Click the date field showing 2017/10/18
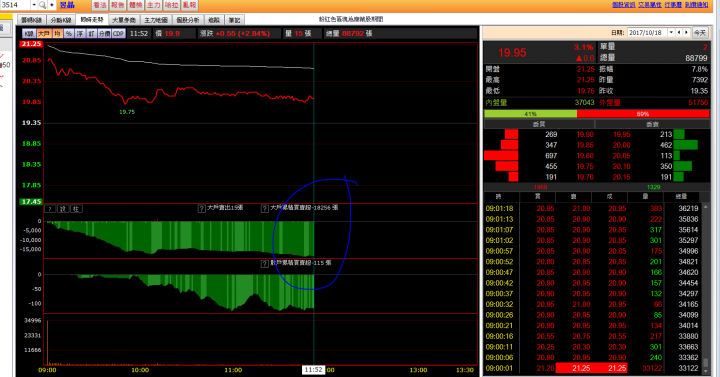 pyautogui.click(x=647, y=33)
